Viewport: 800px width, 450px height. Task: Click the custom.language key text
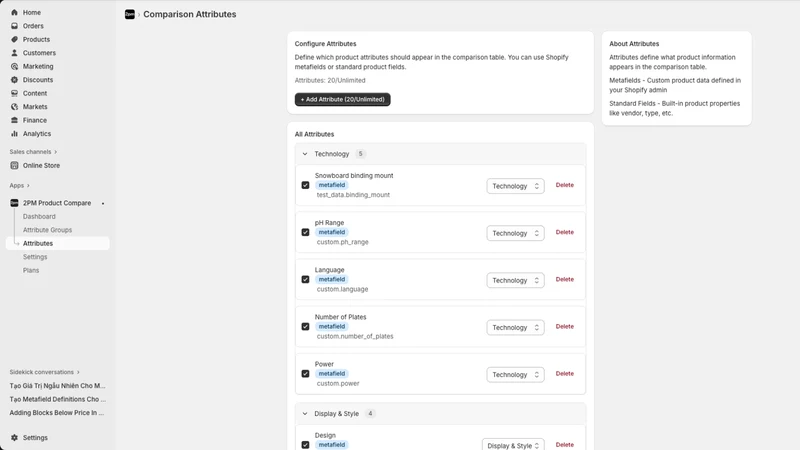[x=342, y=289]
